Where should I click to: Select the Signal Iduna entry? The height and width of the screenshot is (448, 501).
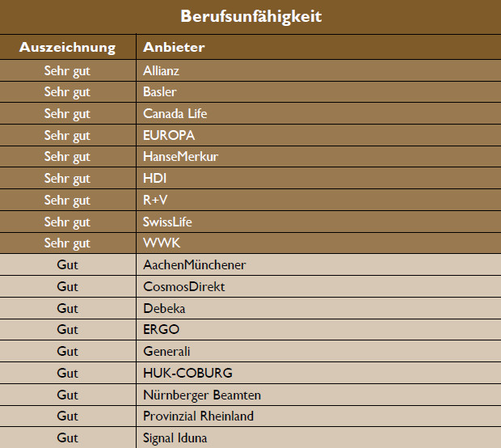pos(175,437)
